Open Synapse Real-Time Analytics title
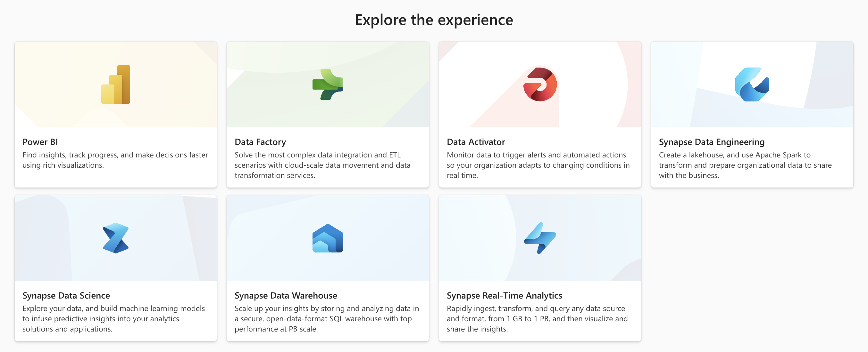 click(x=505, y=295)
